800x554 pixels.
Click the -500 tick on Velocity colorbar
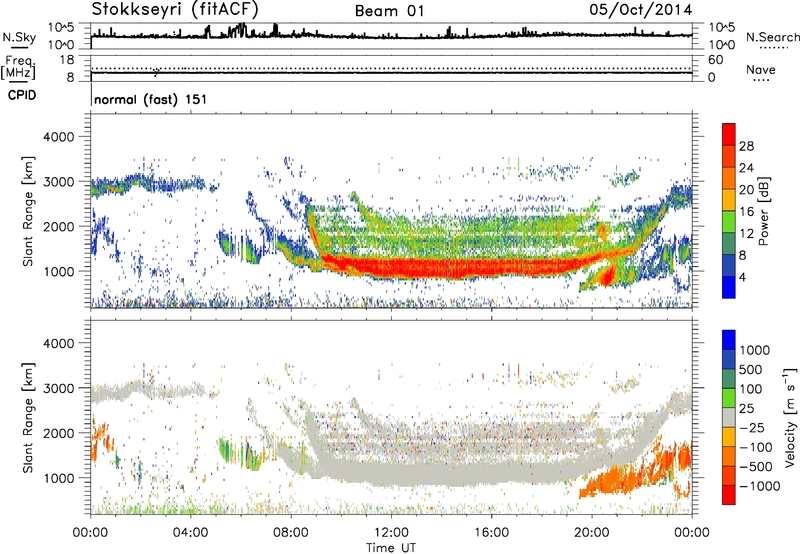coord(756,466)
